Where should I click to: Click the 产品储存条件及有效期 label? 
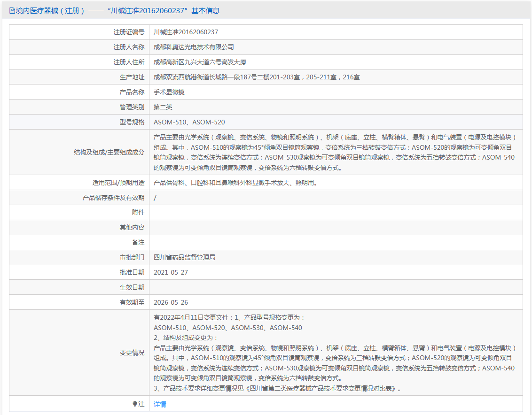coord(113,198)
